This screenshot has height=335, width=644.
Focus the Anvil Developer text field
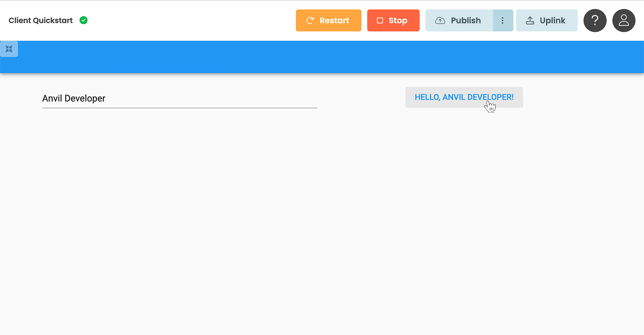pyautogui.click(x=179, y=98)
